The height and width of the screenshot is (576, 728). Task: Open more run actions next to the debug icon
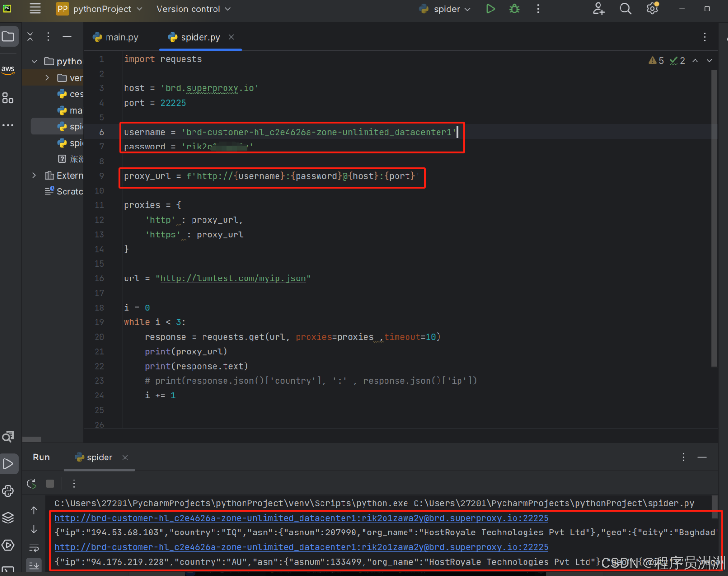[538, 9]
